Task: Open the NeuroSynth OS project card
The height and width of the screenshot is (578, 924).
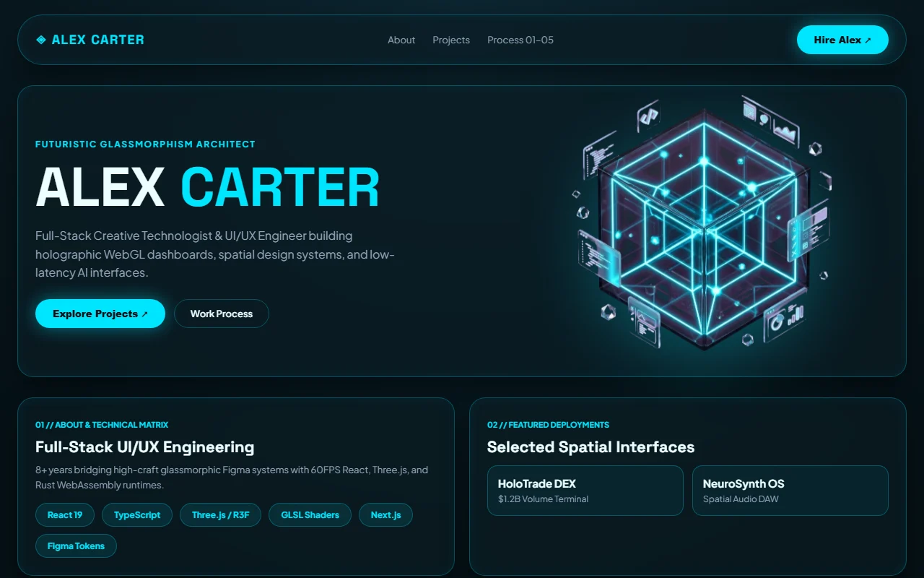Action: click(x=790, y=491)
